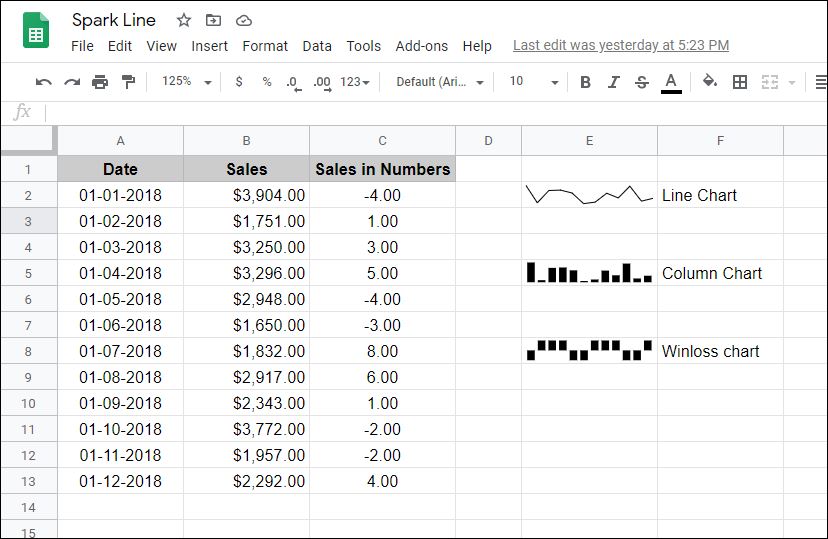Screen dimensions: 828x539
Task: Open the Help menu
Action: pyautogui.click(x=477, y=46)
